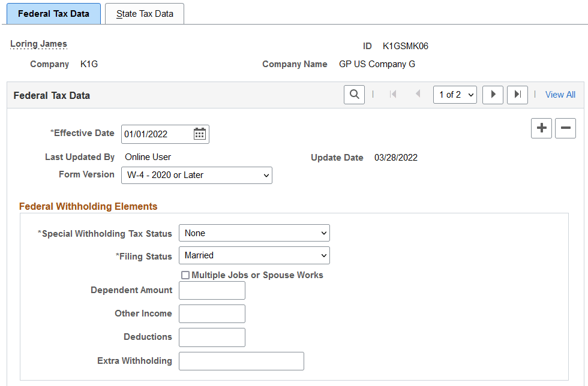The height and width of the screenshot is (386, 588).
Task: Open the 1 of 2 row selector
Action: pyautogui.click(x=455, y=94)
